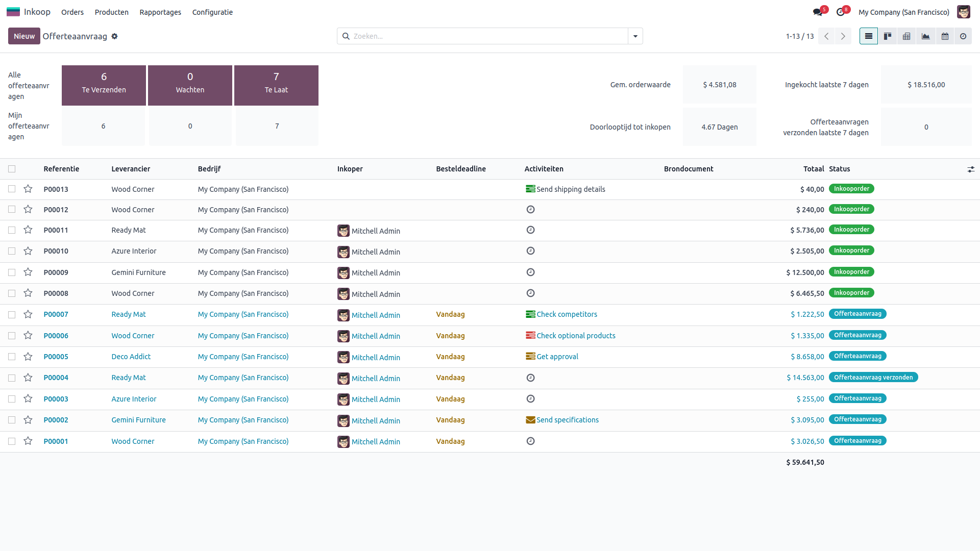Open the activity view

tap(963, 36)
